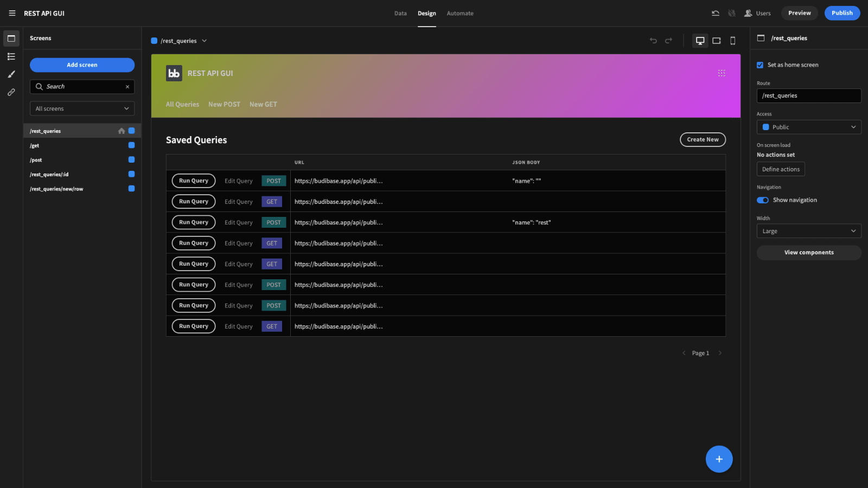This screenshot has width=868, height=488.
Task: Select the /rest_queries/:id screen
Action: click(82, 175)
